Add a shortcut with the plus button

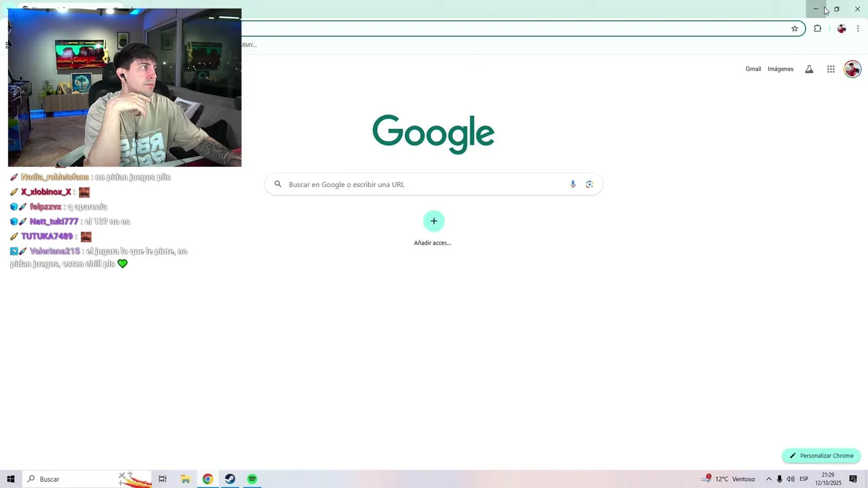pyautogui.click(x=434, y=221)
